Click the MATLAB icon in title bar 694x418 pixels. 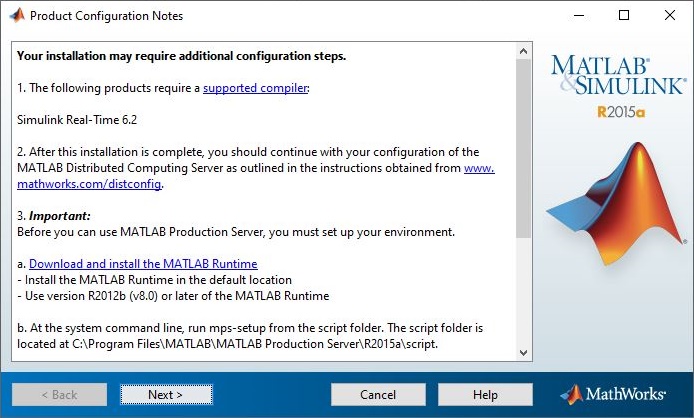17,15
